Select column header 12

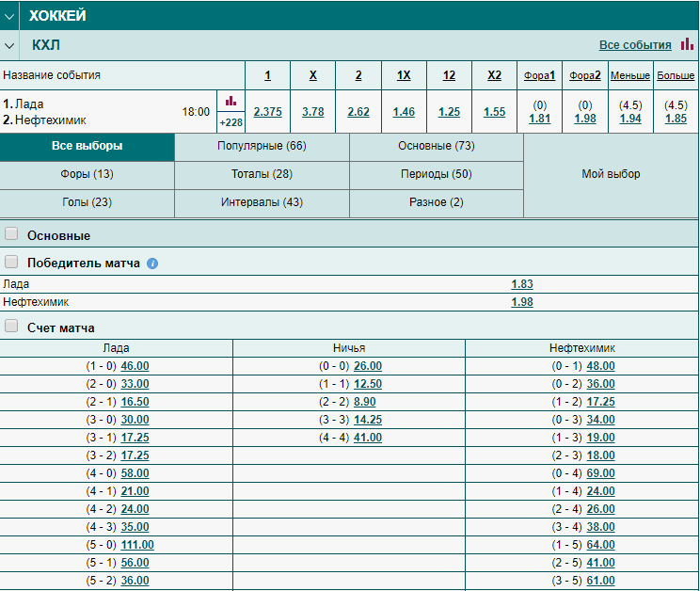[x=449, y=75]
